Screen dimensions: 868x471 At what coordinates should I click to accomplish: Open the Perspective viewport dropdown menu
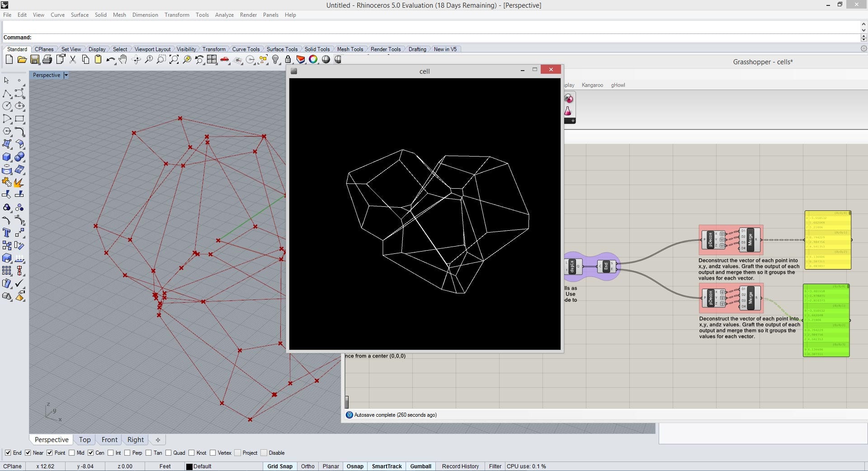pos(66,75)
